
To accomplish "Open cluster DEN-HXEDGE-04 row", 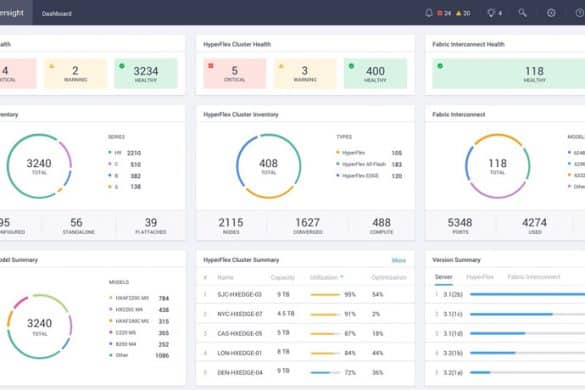I will pos(305,372).
